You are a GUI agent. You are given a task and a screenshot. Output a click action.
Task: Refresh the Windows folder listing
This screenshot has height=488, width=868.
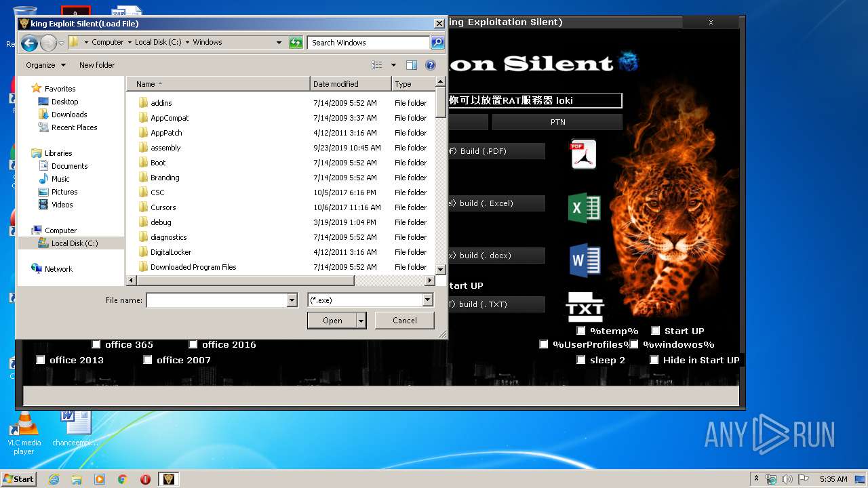tap(296, 43)
